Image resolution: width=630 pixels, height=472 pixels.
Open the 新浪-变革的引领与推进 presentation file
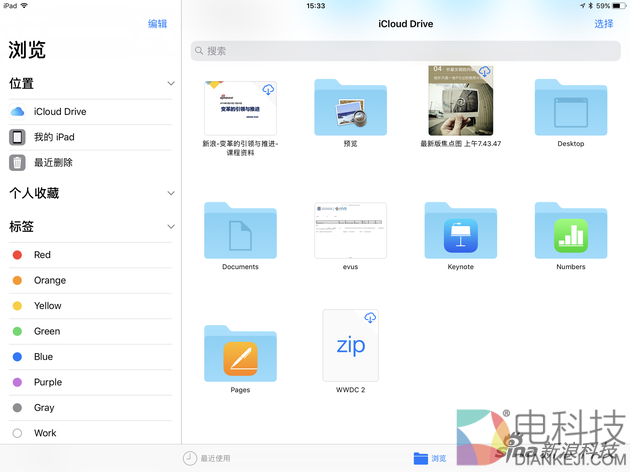240,108
